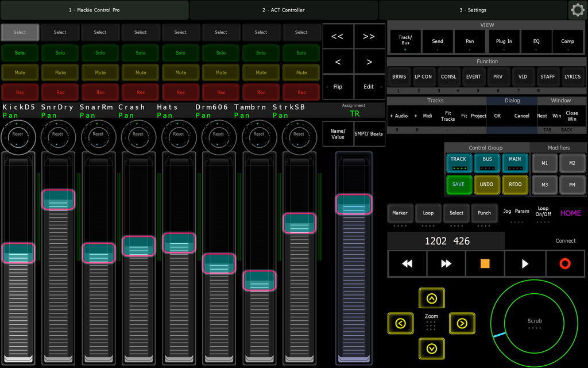This screenshot has height=368, width=588.
Task: Click the red Record transport button
Action: coord(565,263)
